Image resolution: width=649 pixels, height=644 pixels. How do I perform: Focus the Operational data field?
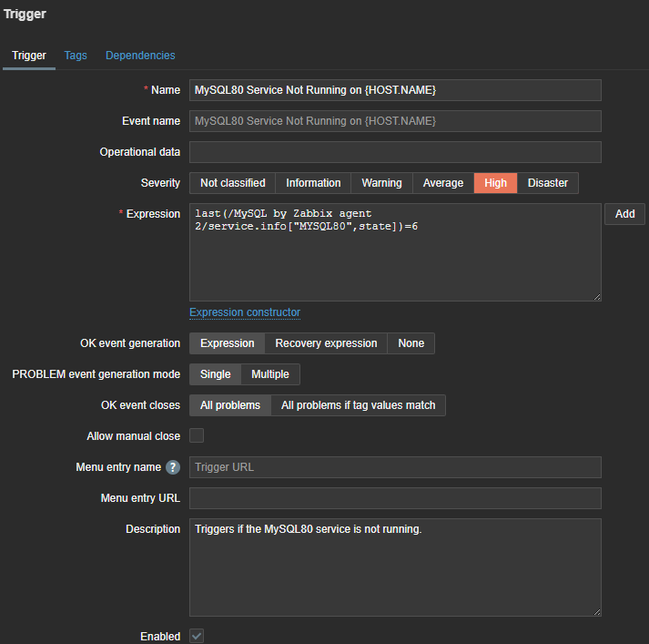(x=395, y=152)
